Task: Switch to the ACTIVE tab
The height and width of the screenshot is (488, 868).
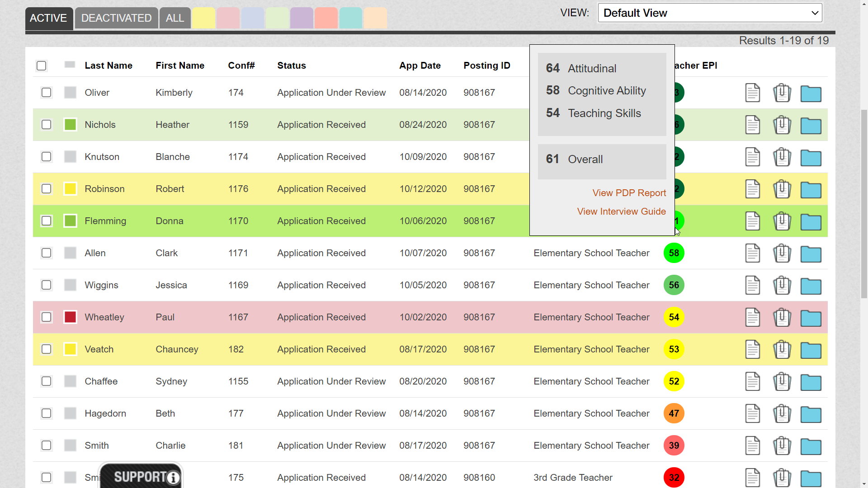Action: click(x=48, y=18)
